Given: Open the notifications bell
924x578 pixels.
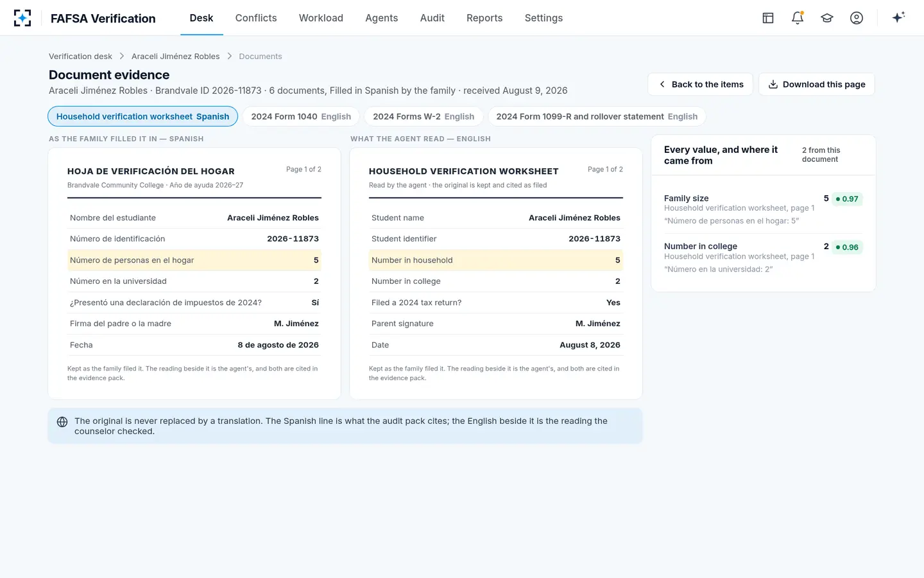Looking at the screenshot, I should coord(798,18).
